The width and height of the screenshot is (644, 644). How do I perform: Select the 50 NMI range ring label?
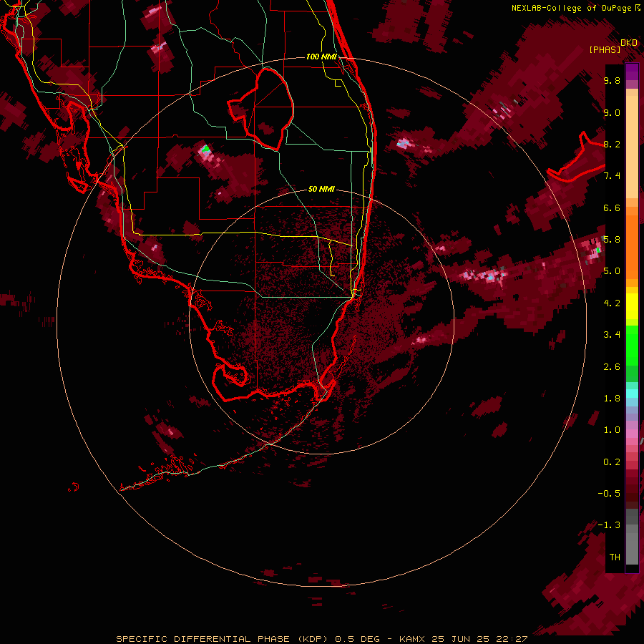coord(321,189)
